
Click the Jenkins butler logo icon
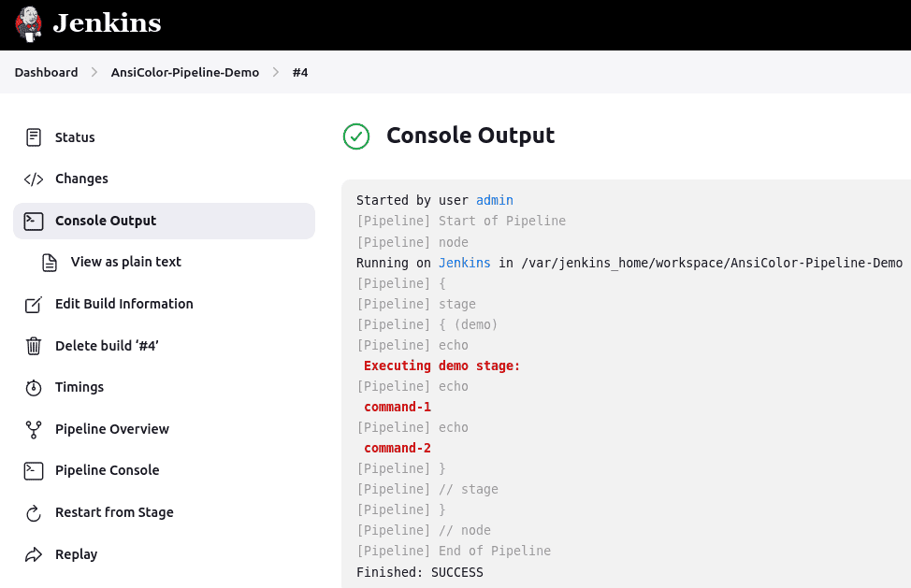28,24
